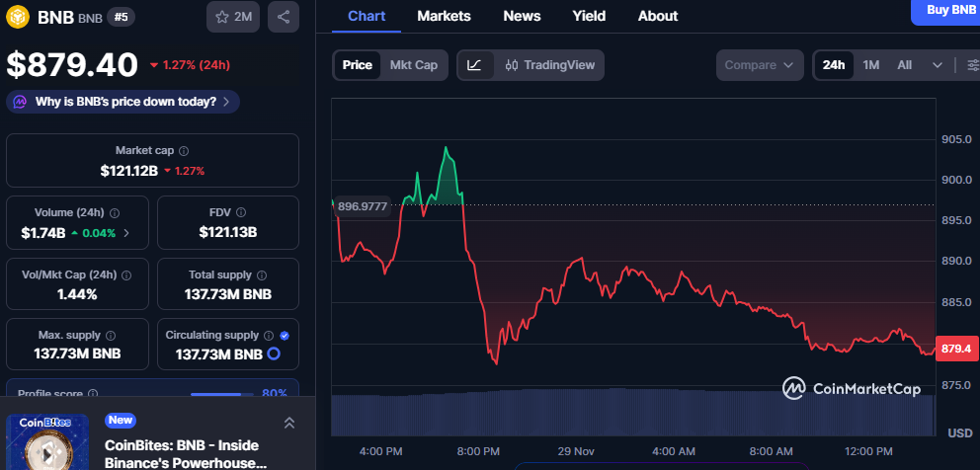Open "Why is BNB's price down today?"

(x=123, y=102)
